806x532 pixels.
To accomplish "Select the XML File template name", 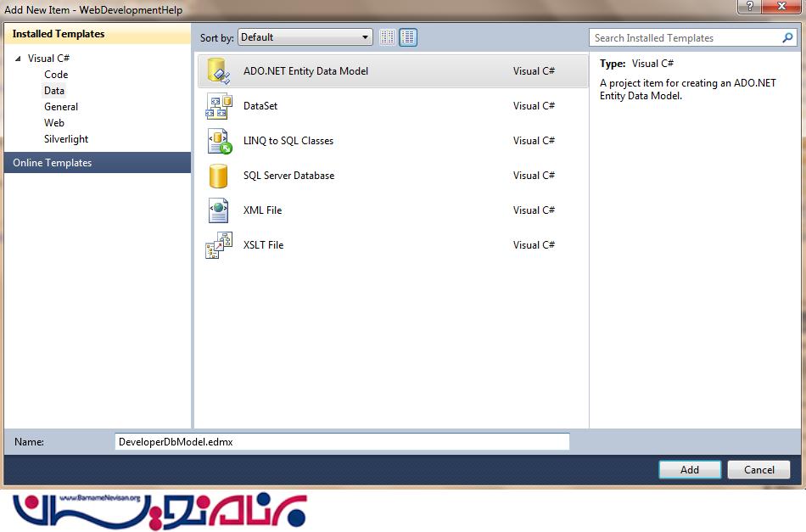I will 263,210.
